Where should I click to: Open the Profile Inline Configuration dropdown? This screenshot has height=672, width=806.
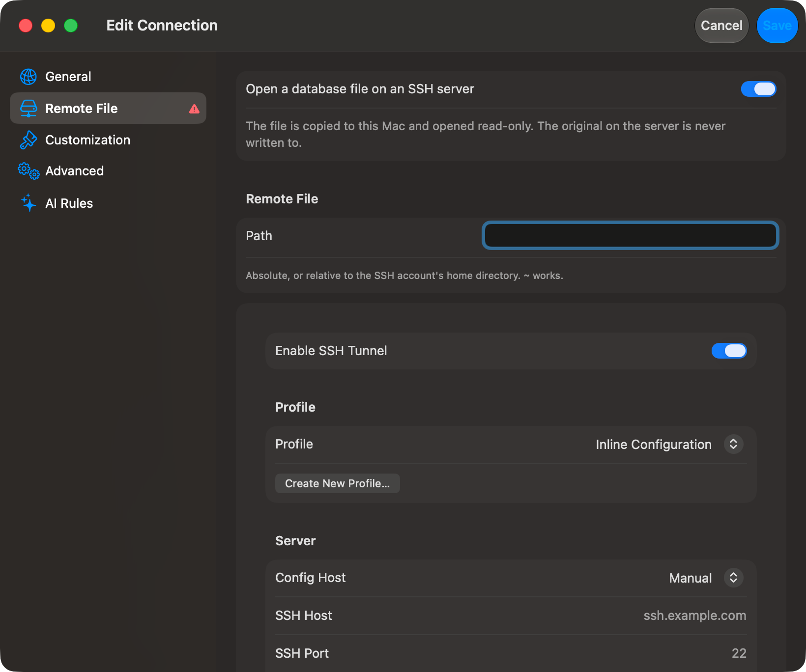tap(669, 444)
